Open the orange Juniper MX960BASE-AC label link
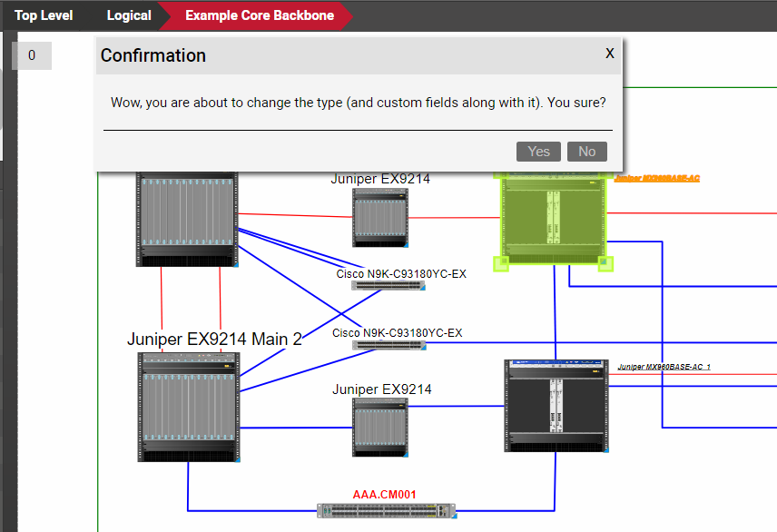This screenshot has height=532, width=777. coord(657,179)
